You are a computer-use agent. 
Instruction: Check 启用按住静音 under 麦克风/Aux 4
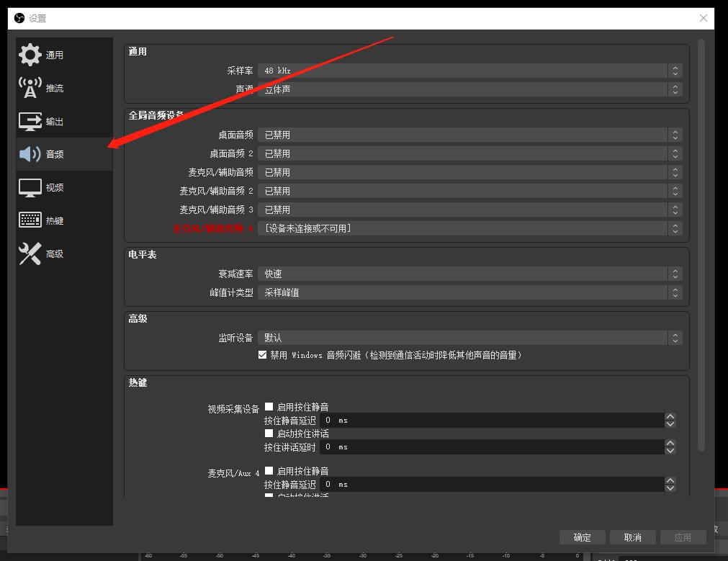pyautogui.click(x=269, y=470)
